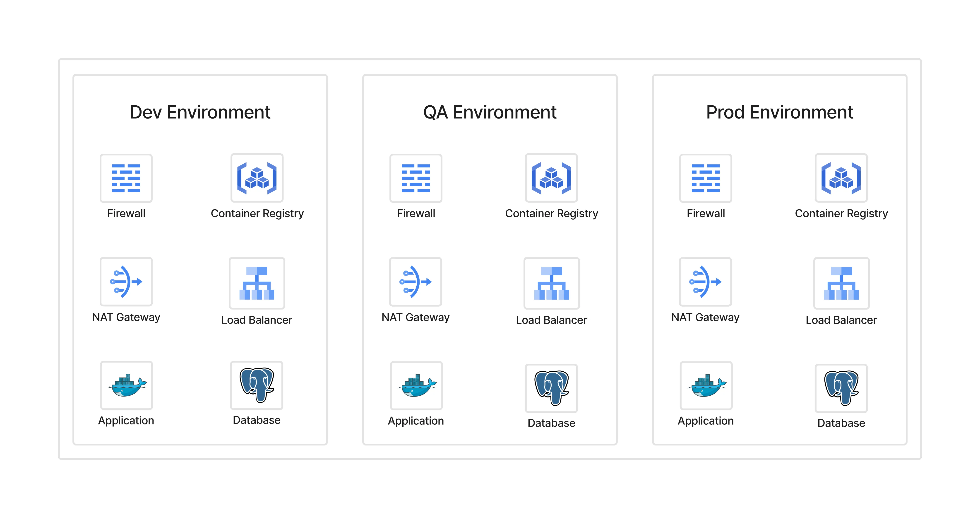This screenshot has width=980, height=518.
Task: Click the Docker Application icon in Dev Environment
Action: coord(126,385)
